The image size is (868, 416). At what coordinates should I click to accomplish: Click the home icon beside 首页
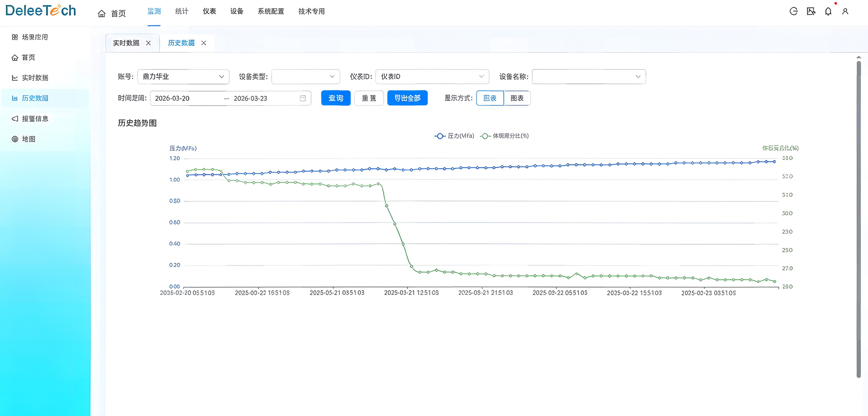101,14
